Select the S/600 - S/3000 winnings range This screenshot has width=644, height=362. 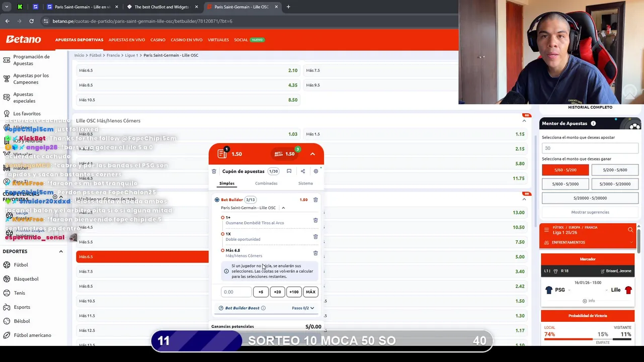pyautogui.click(x=565, y=184)
